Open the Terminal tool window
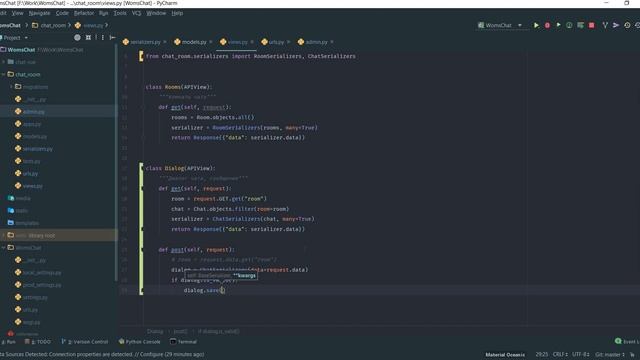Viewport: 640px width, 360px height. pyautogui.click(x=183, y=342)
